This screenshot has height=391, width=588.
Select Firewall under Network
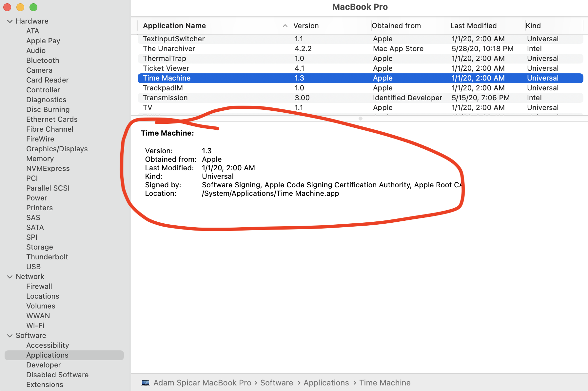39,286
